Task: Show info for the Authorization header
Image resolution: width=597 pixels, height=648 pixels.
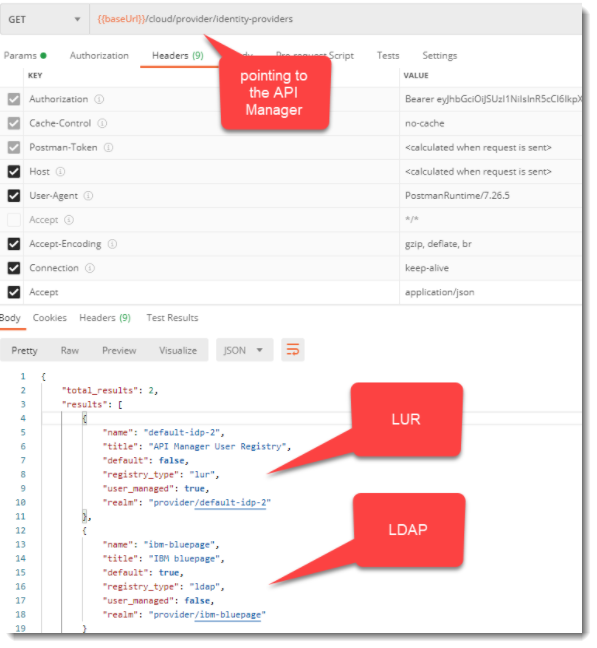Action: (x=99, y=99)
